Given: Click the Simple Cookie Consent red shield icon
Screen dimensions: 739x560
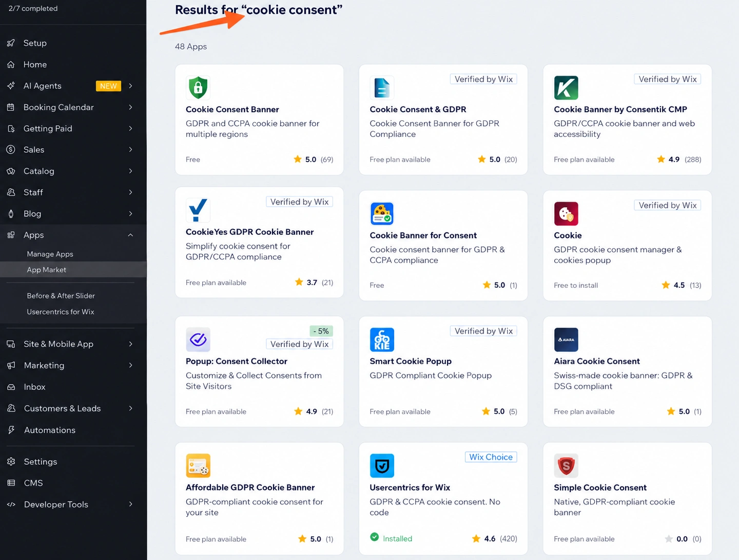Looking at the screenshot, I should [x=566, y=466].
